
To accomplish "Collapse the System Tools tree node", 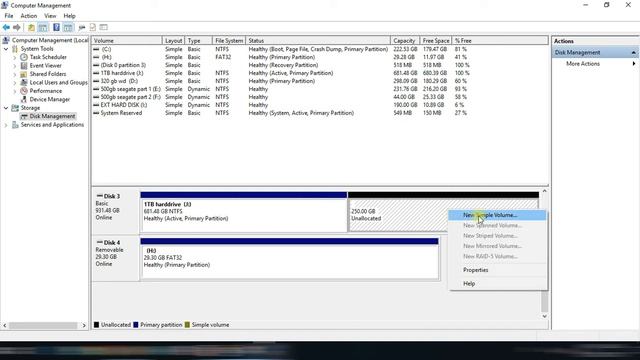I will (6, 49).
